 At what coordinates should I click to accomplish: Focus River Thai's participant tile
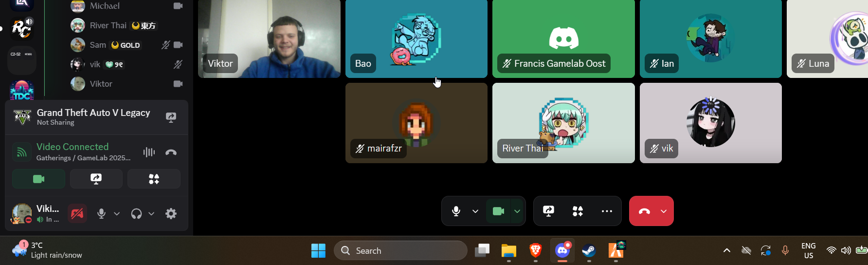(563, 123)
